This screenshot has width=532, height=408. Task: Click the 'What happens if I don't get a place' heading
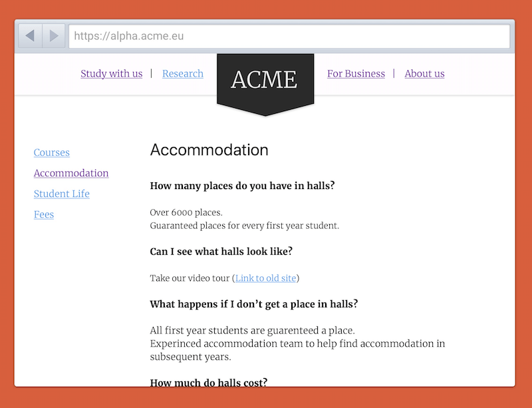253,304
